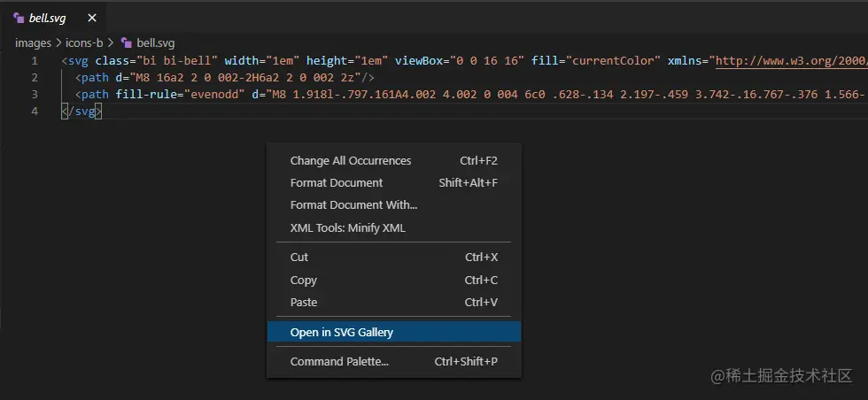The height and width of the screenshot is (400, 868).
Task: Click line number 3 in the gutter
Action: [x=34, y=95]
